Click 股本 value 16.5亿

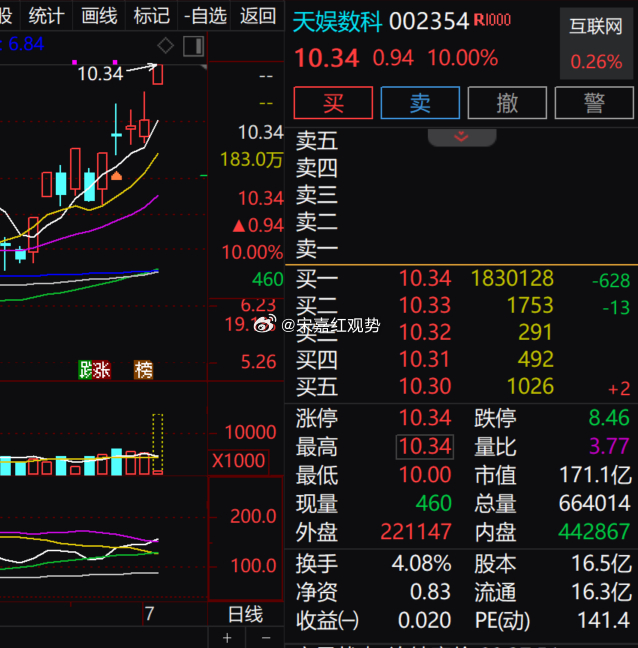pos(601,563)
